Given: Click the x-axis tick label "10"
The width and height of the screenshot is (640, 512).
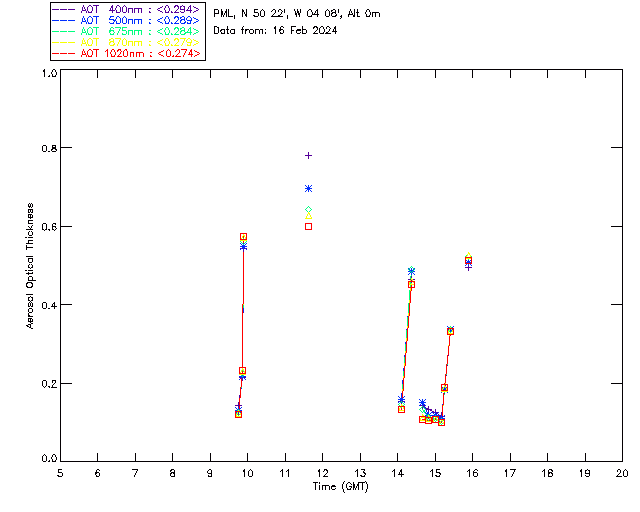Looking at the screenshot, I should click(x=247, y=473).
